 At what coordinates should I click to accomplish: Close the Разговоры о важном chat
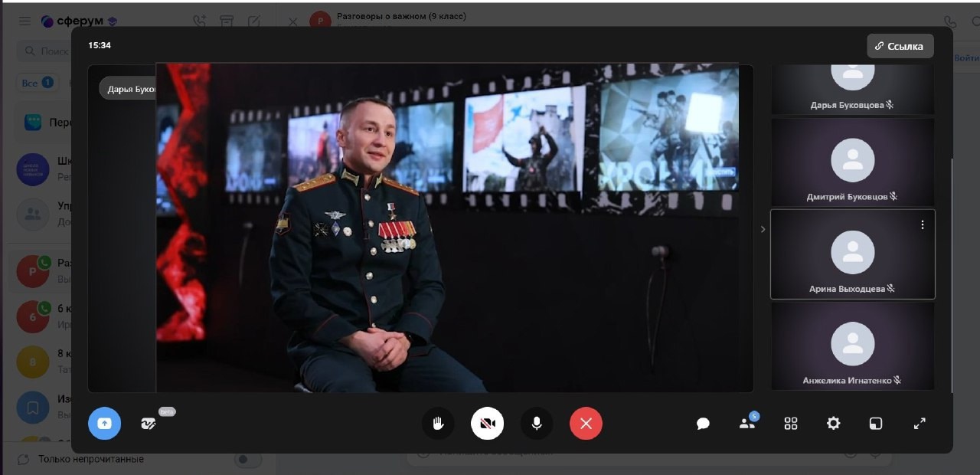[x=292, y=21]
